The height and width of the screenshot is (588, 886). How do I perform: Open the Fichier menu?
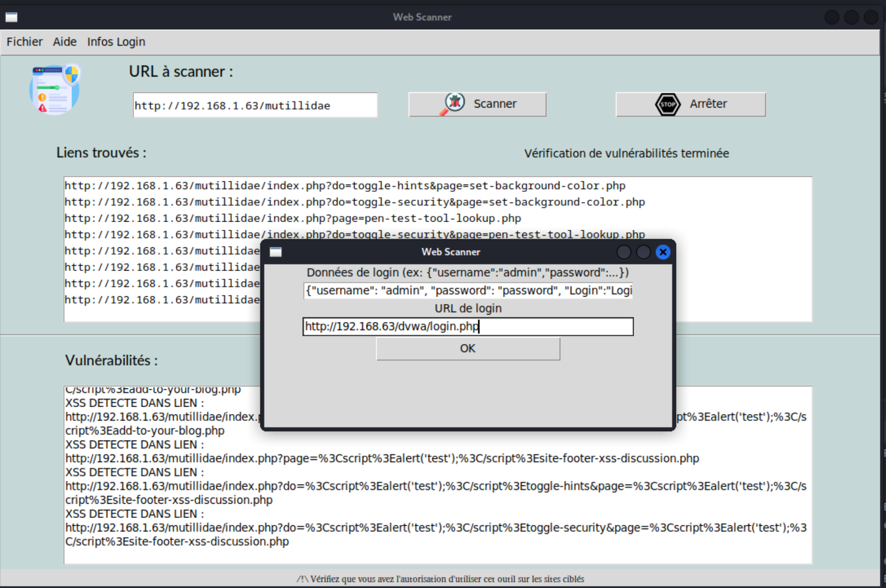coord(24,42)
